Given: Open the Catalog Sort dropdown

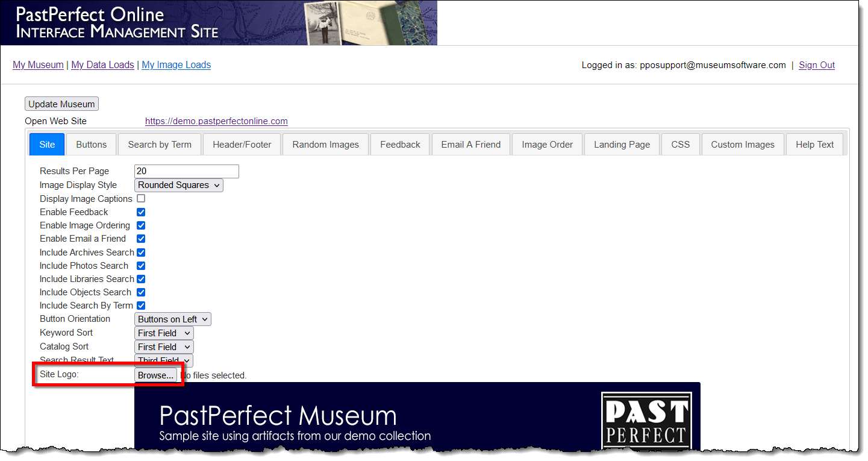Looking at the screenshot, I should 164,347.
